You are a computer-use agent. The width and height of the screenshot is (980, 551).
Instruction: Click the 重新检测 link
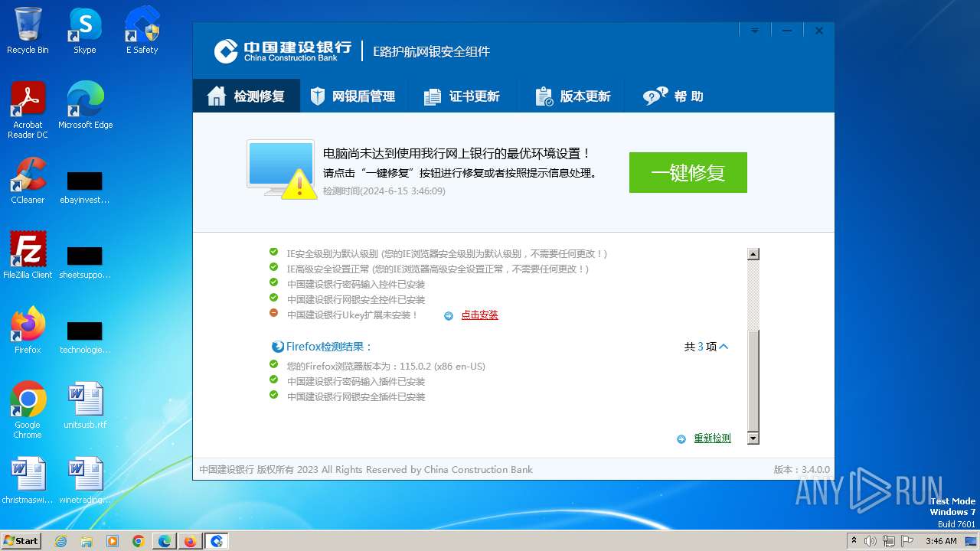712,439
